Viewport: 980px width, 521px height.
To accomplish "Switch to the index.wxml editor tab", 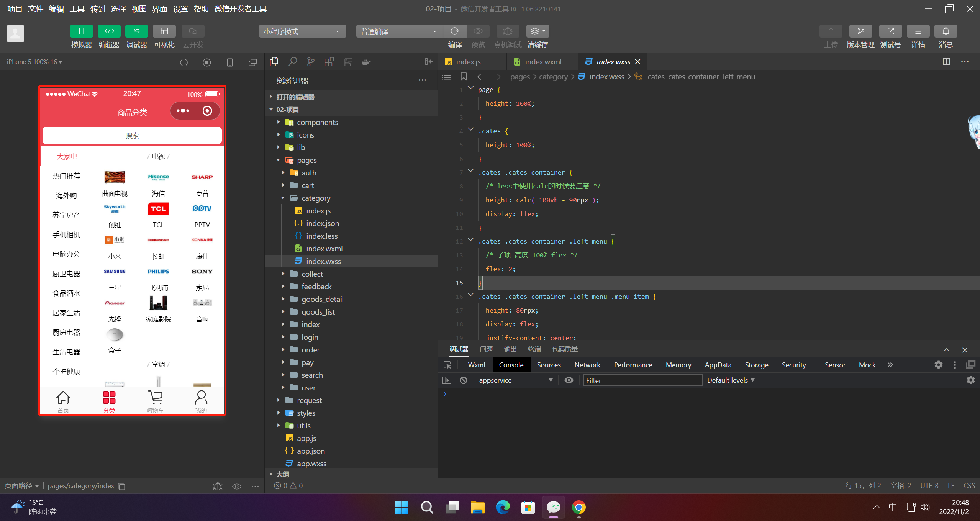I will click(542, 62).
